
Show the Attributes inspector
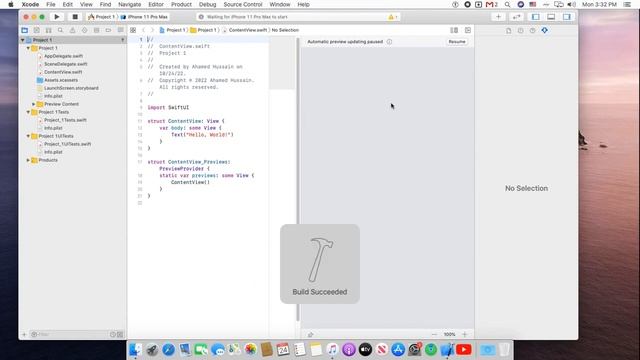tap(544, 31)
